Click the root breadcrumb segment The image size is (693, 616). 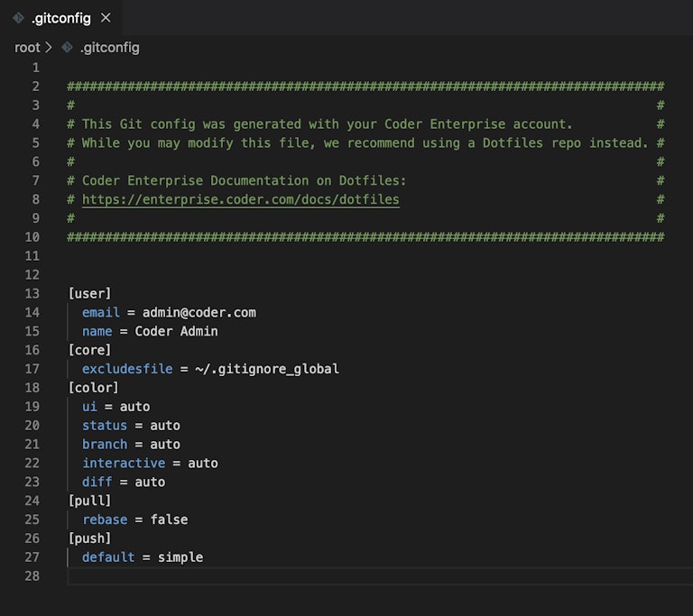tap(27, 47)
